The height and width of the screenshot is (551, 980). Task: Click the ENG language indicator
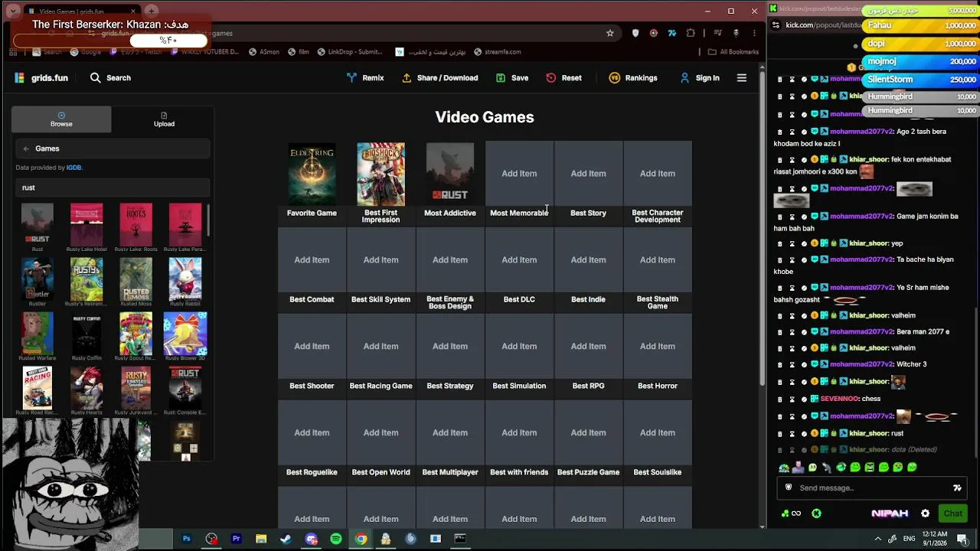[x=910, y=539]
